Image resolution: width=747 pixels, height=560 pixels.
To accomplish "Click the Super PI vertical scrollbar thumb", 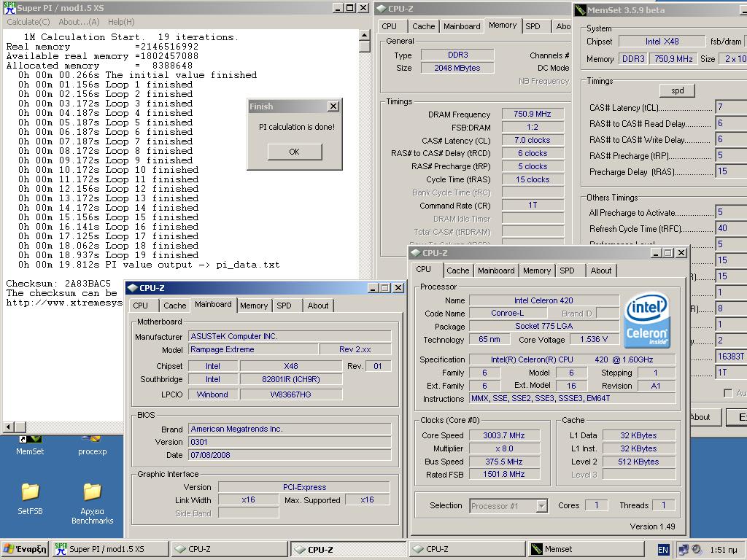I will point(365,46).
